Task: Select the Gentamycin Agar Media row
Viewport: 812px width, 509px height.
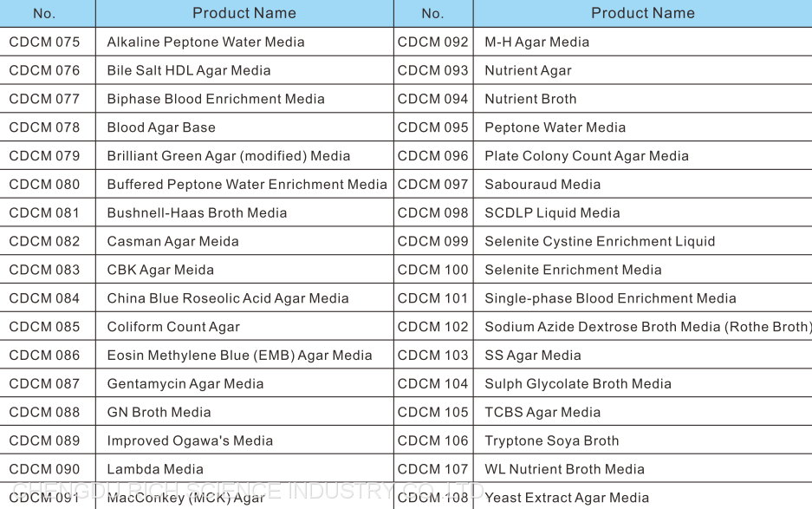Action: click(185, 383)
